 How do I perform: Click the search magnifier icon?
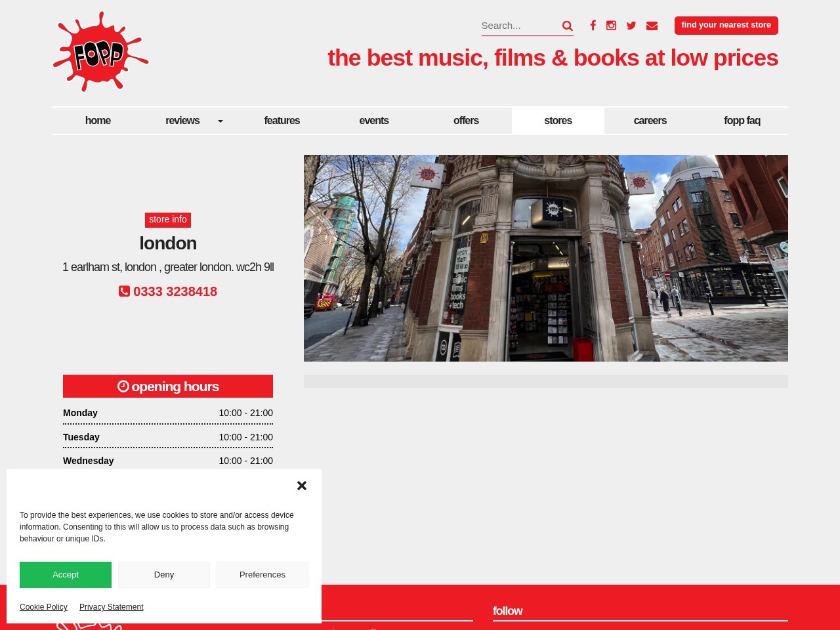pos(567,26)
